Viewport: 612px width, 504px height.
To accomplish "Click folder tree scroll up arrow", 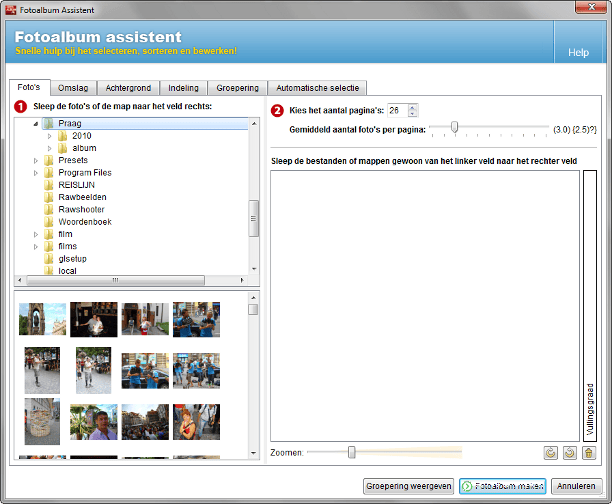I will point(254,123).
